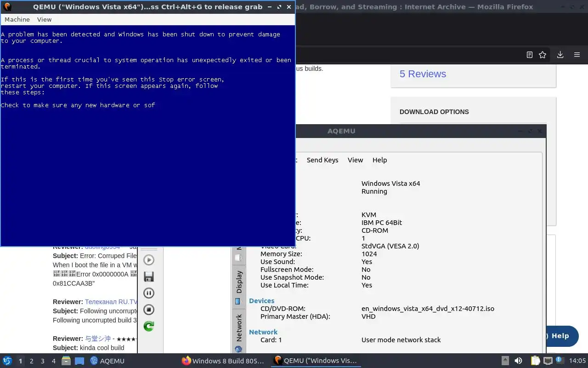Open the Firefox hamburger application menu
588x368 pixels.
577,55
